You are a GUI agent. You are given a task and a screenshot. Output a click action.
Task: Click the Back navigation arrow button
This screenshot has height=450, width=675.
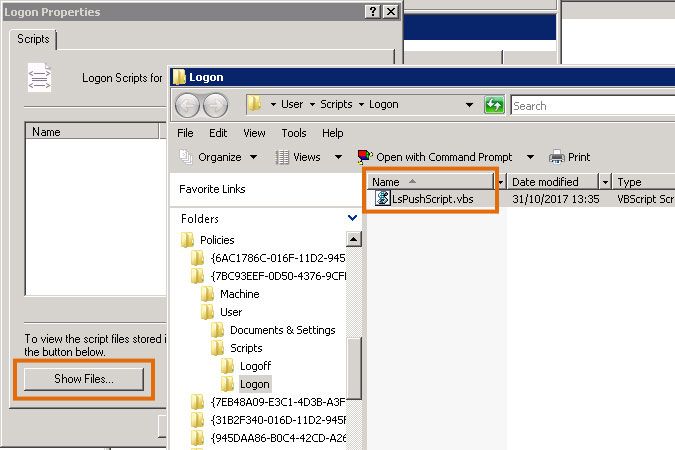tap(188, 105)
